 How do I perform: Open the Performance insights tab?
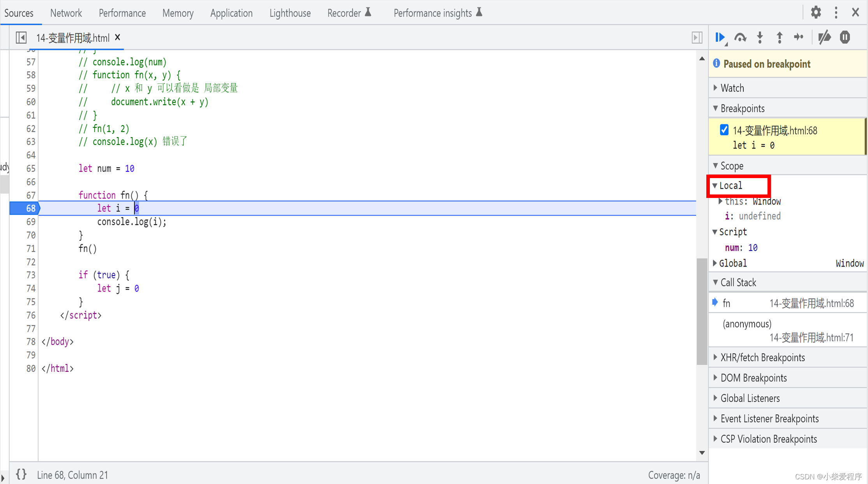click(438, 13)
